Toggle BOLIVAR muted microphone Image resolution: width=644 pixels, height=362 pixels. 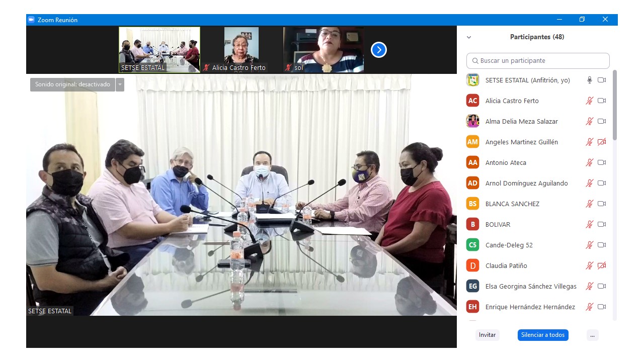pyautogui.click(x=590, y=224)
